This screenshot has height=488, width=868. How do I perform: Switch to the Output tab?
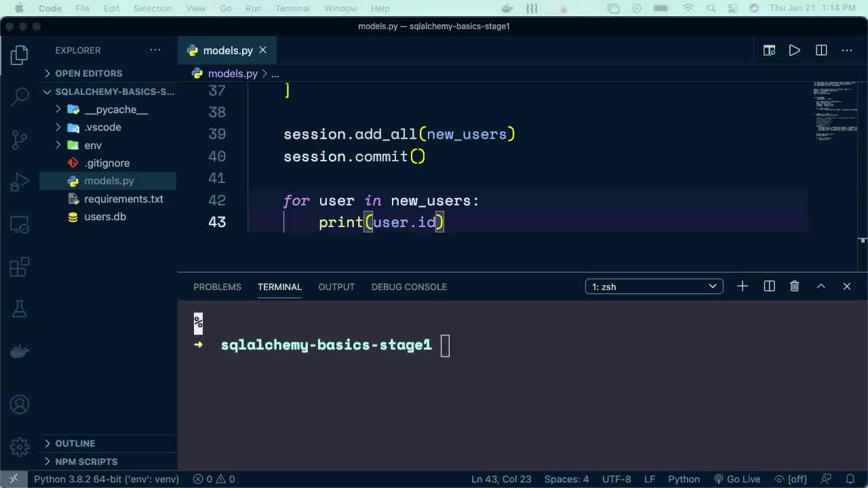click(x=336, y=287)
